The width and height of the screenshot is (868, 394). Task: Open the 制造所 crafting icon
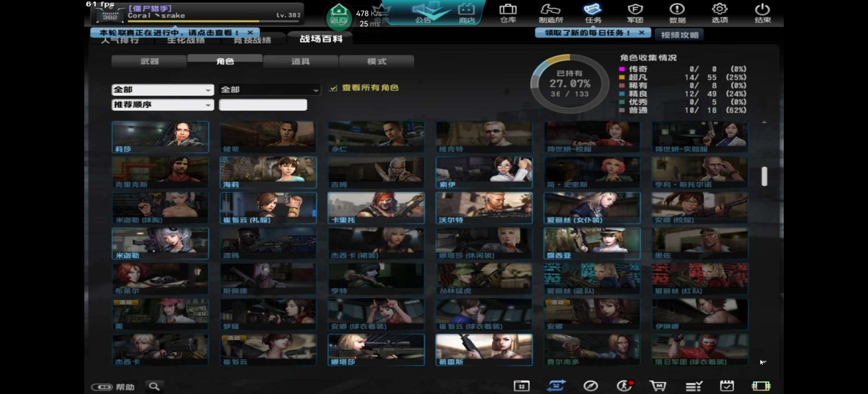click(x=551, y=13)
